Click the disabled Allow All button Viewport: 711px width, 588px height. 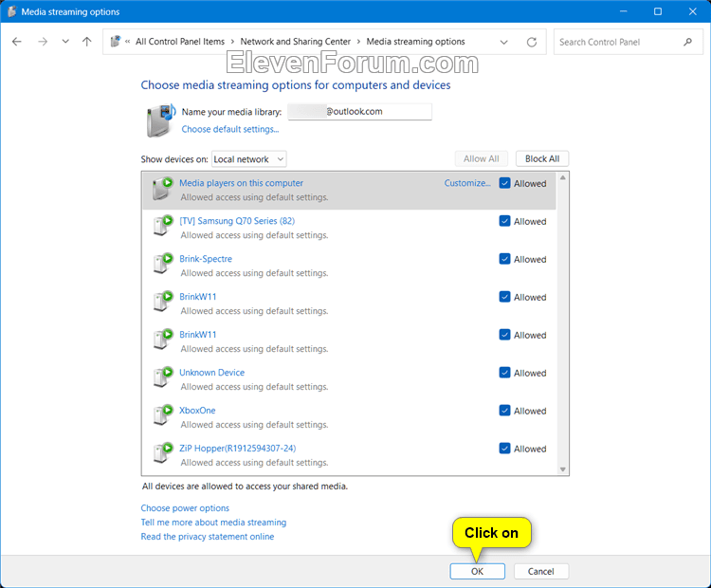pyautogui.click(x=481, y=158)
